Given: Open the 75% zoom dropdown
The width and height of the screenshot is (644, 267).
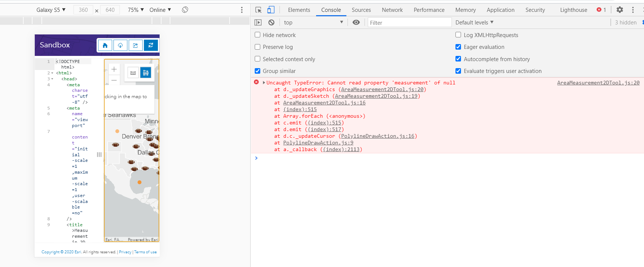Looking at the screenshot, I should [136, 10].
